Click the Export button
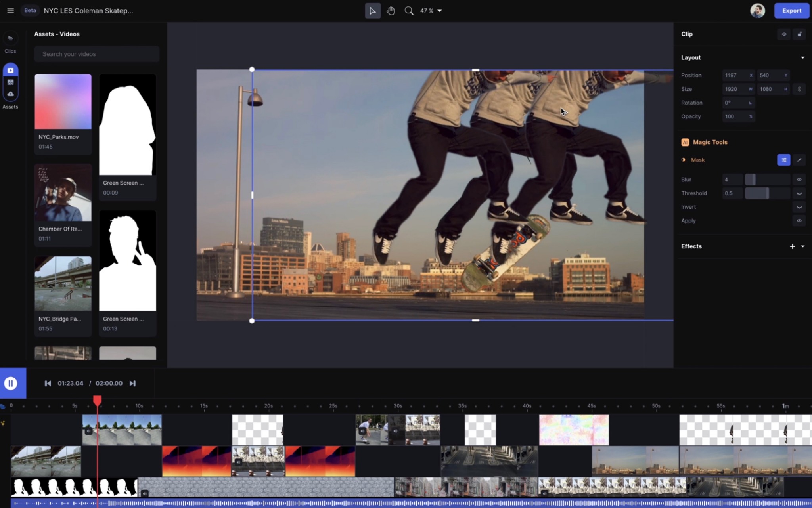Viewport: 812px width, 508px height. click(x=791, y=11)
